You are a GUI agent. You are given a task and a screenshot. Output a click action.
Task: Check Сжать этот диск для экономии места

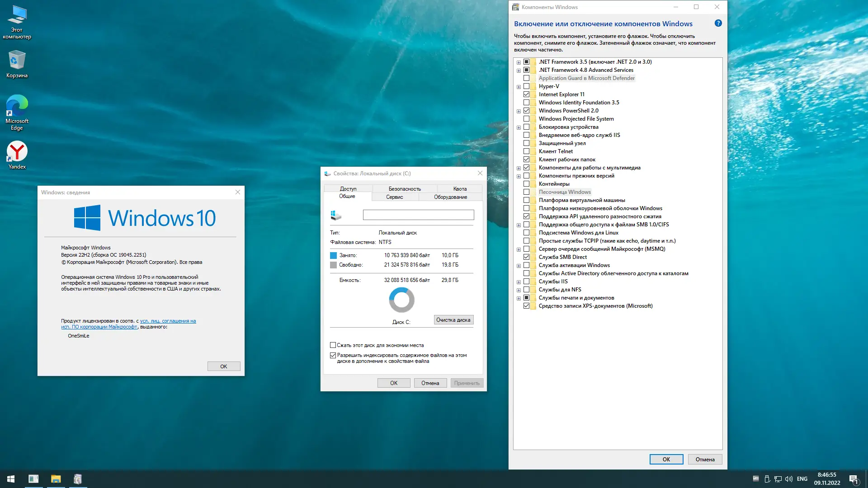pos(333,345)
